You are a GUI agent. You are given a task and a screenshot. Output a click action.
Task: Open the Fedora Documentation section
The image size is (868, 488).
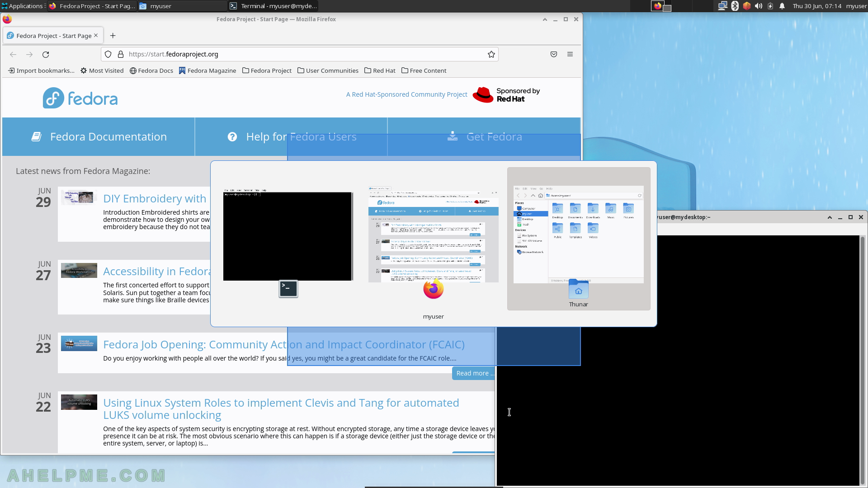click(99, 136)
